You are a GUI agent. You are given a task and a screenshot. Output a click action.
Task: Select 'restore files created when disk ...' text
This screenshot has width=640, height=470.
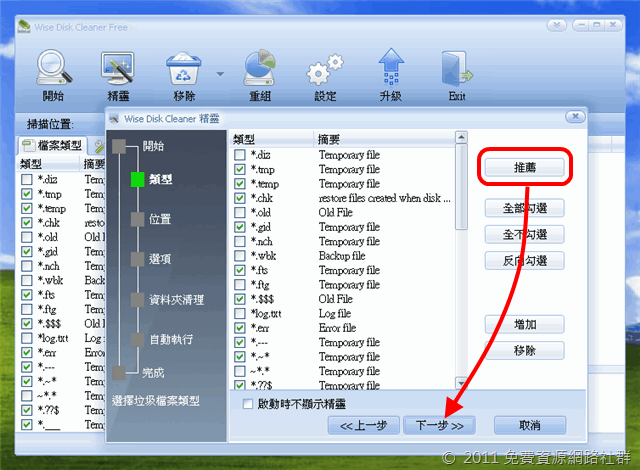[x=384, y=198]
